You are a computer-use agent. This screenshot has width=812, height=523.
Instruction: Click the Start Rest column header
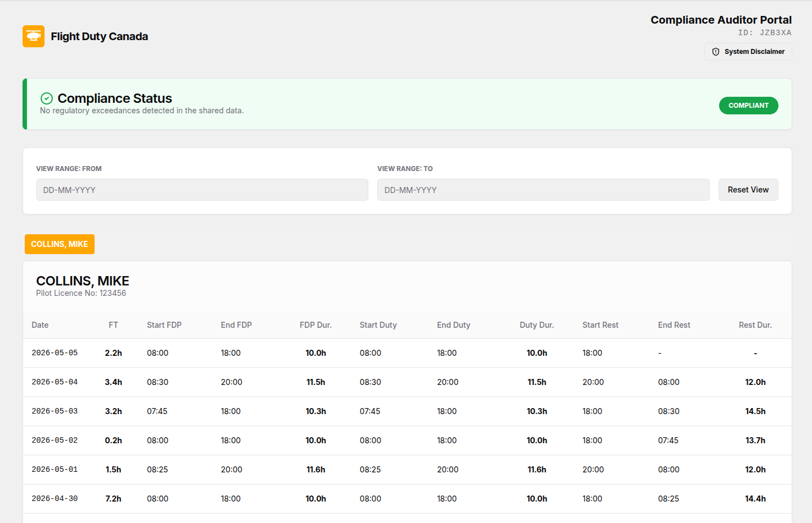(600, 325)
